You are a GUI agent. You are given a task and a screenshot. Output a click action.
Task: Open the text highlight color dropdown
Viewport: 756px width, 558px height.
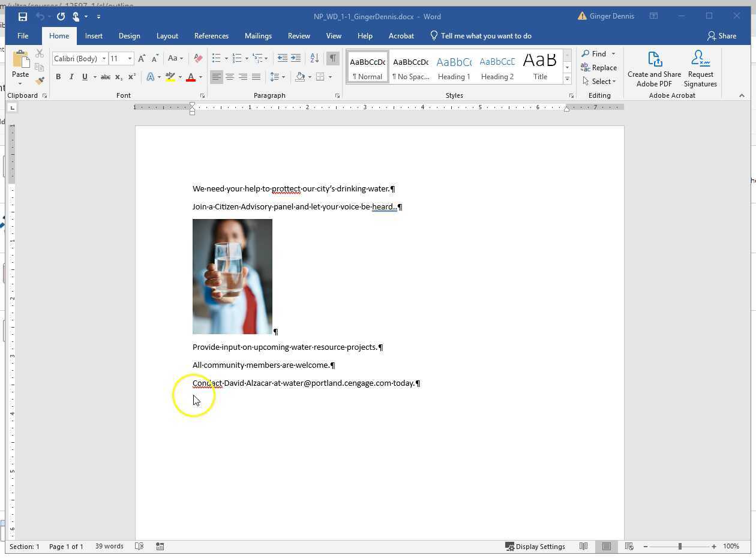pos(178,77)
